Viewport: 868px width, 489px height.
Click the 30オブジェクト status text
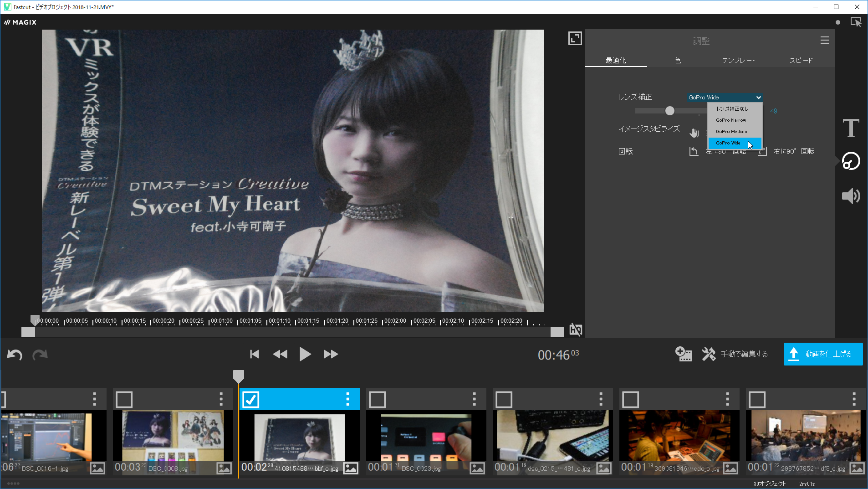coord(770,484)
